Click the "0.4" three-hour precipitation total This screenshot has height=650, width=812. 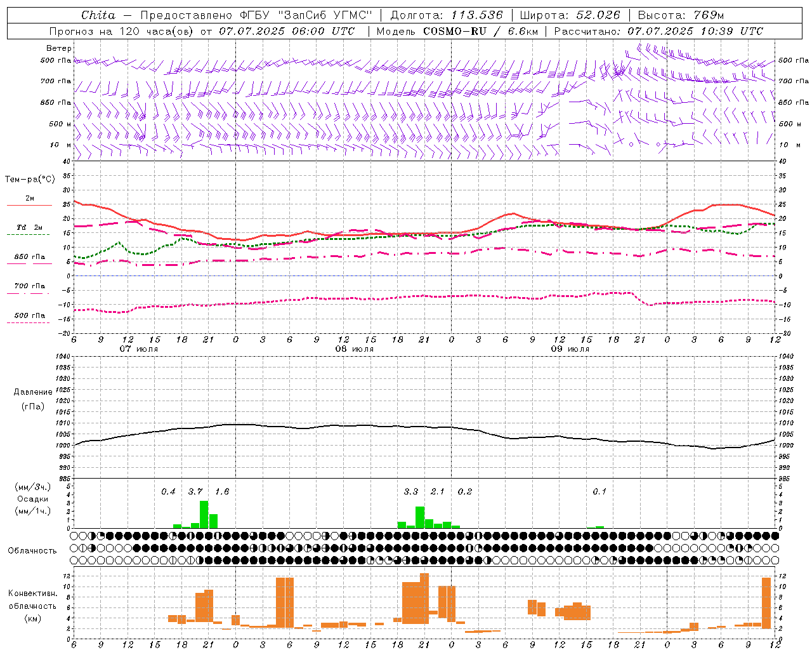tap(168, 491)
